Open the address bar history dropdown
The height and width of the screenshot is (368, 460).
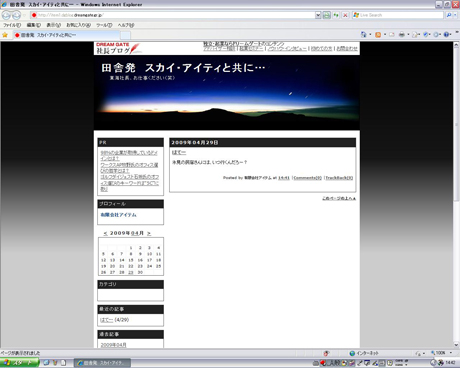(x=318, y=15)
